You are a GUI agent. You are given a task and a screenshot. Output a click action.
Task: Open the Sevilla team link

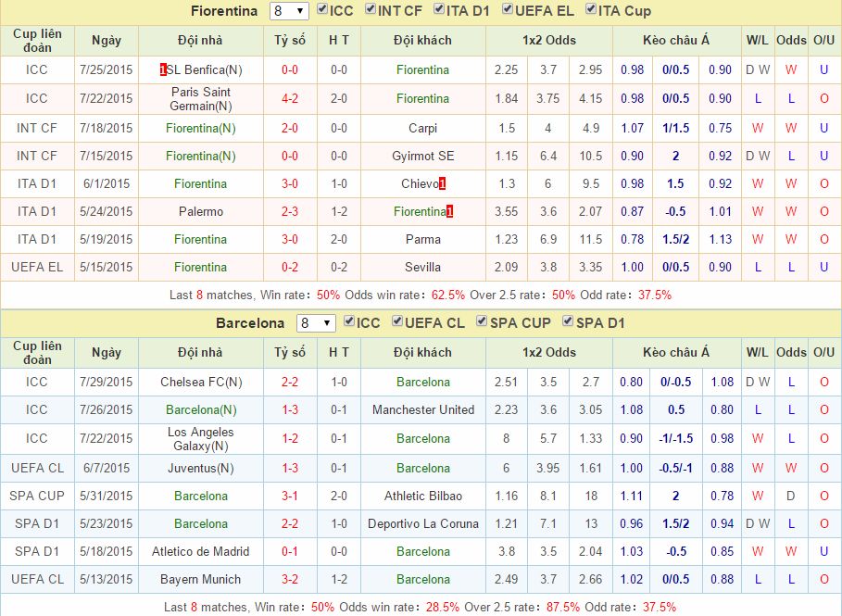(422, 267)
